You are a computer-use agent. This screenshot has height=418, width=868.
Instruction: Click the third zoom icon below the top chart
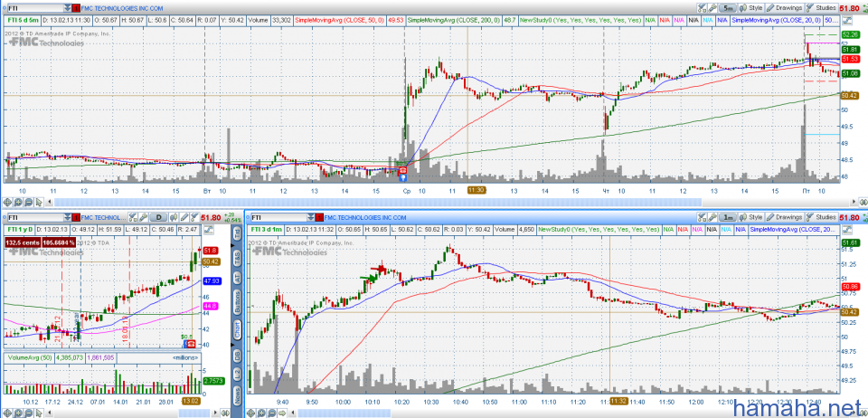[29, 202]
